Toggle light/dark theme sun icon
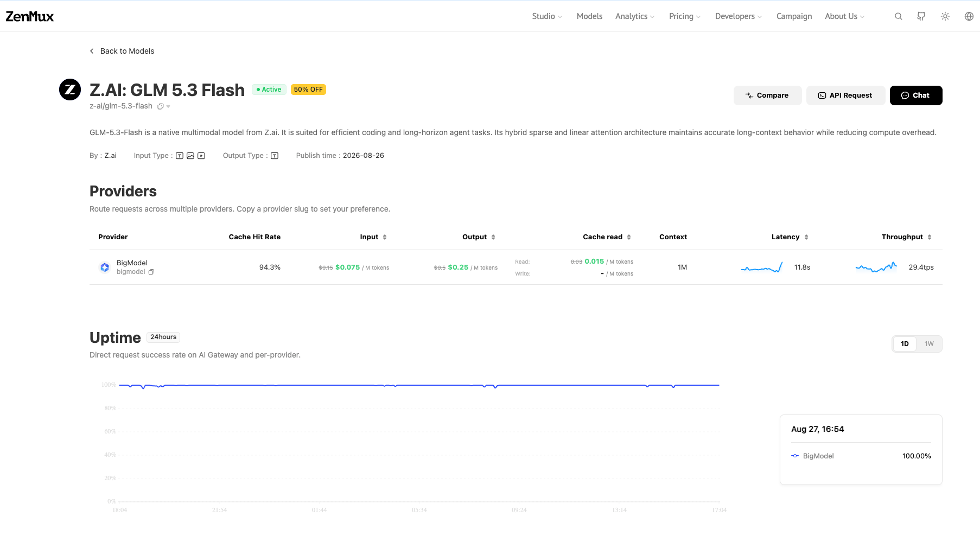Screen dimensions: 980x536 [x=945, y=16]
